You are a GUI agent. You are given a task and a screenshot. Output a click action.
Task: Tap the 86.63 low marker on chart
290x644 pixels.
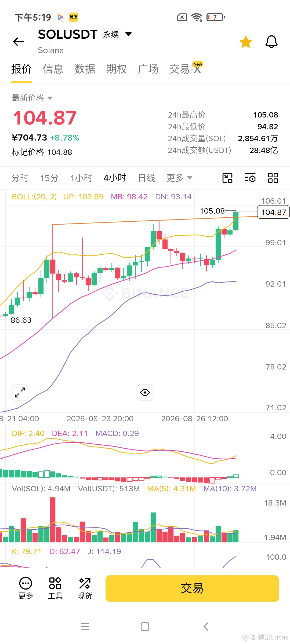point(21,320)
